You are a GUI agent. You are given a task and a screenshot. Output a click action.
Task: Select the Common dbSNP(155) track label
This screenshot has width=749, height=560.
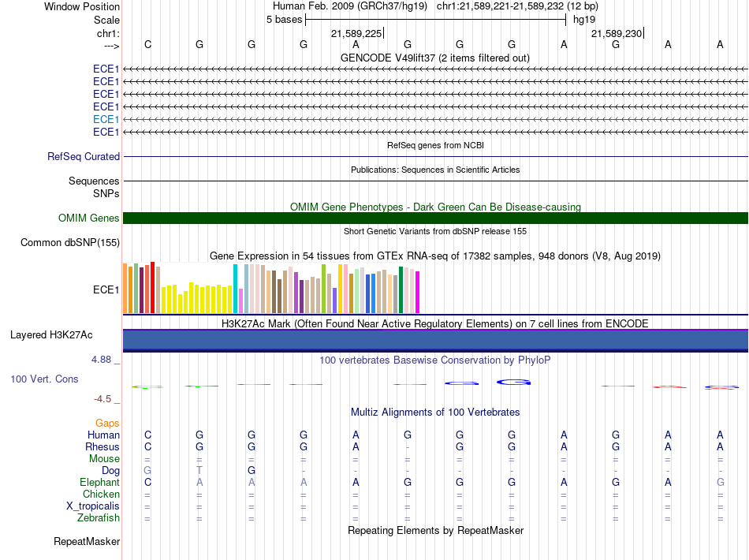(x=69, y=242)
